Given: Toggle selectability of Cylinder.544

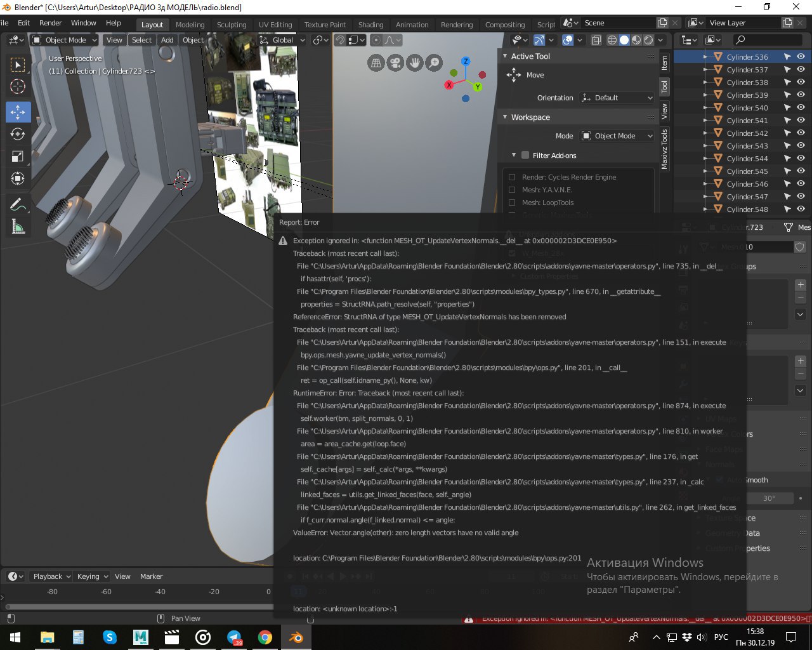Looking at the screenshot, I should point(787,158).
